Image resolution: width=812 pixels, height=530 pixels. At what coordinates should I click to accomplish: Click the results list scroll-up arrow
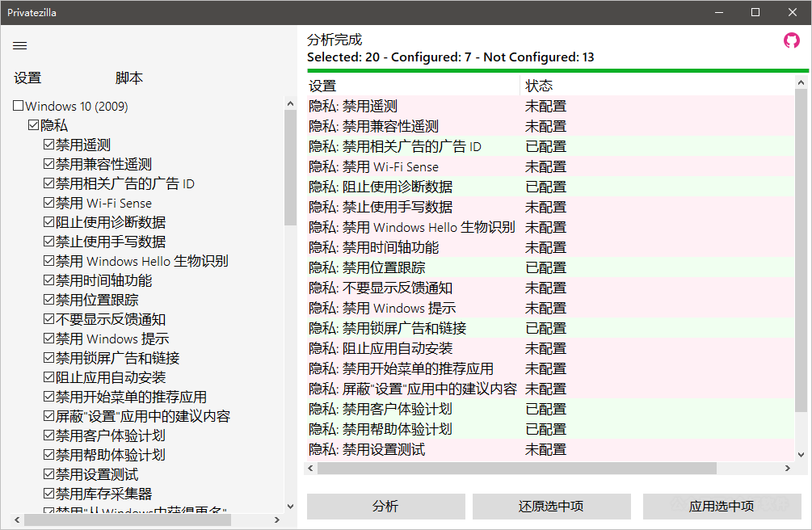pyautogui.click(x=801, y=82)
